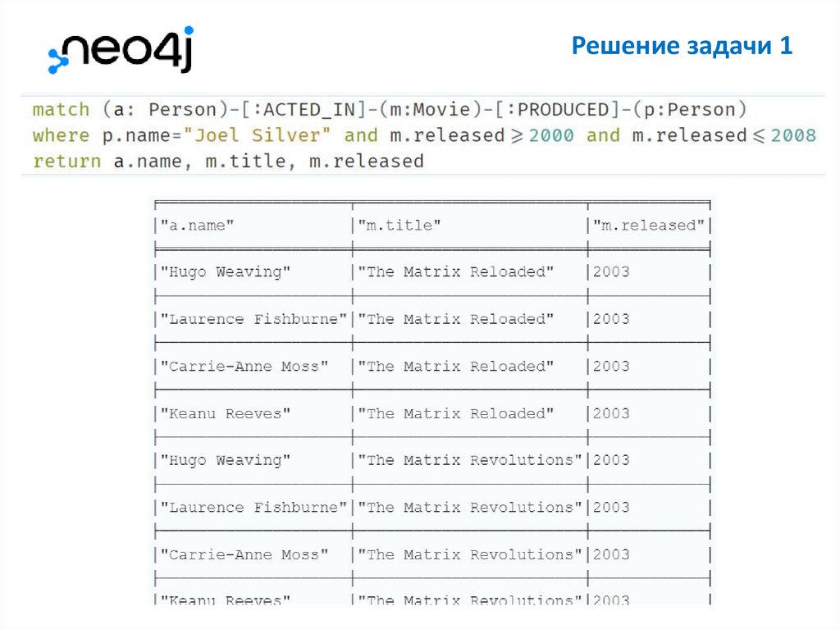The height and width of the screenshot is (629, 840).
Task: Click "The Matrix Revolutions" in Hugo Weaving's row
Action: [470, 461]
